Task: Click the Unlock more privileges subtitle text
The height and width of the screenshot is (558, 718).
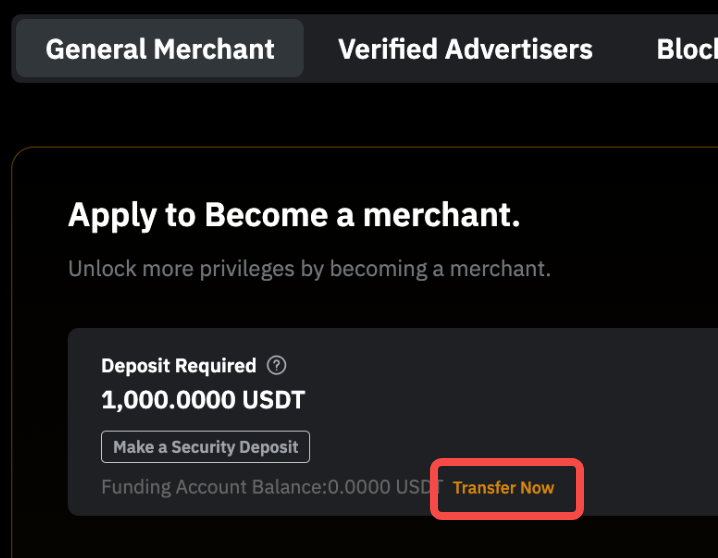Action: (x=309, y=269)
